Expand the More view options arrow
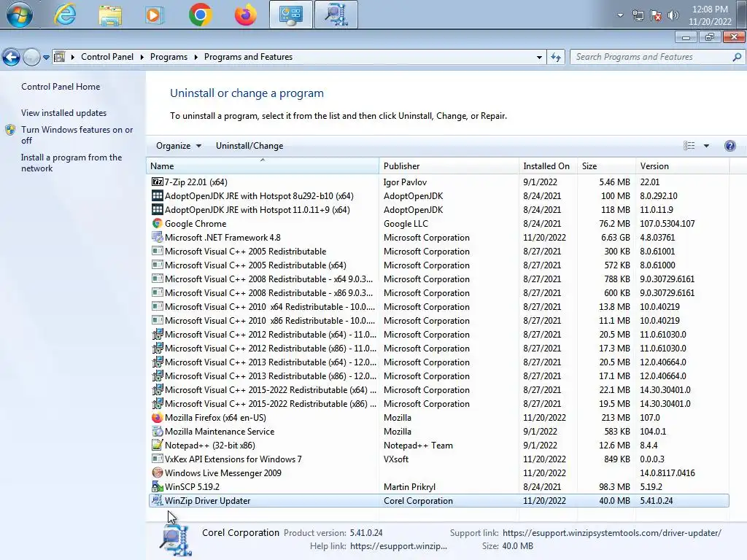Screen dimensions: 747x560 pyautogui.click(x=706, y=146)
